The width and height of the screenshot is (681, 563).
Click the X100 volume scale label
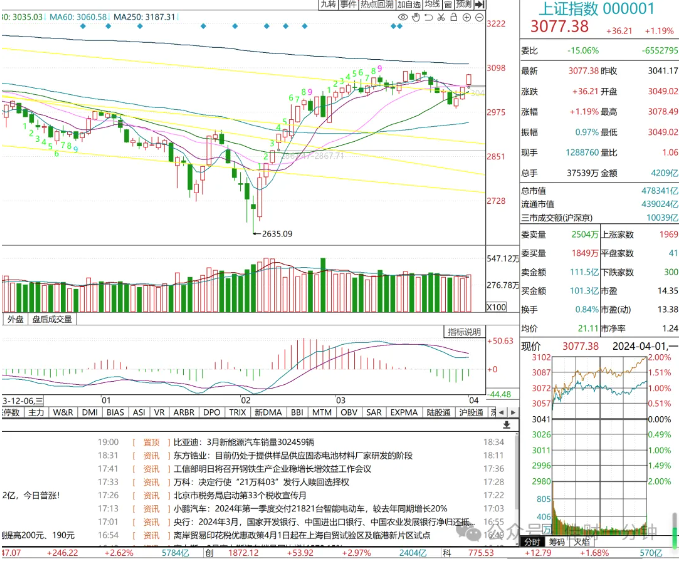tap(496, 307)
